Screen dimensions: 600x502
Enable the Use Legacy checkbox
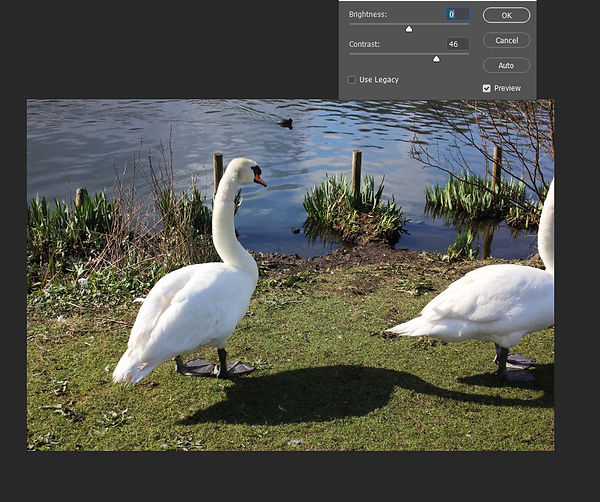(352, 80)
